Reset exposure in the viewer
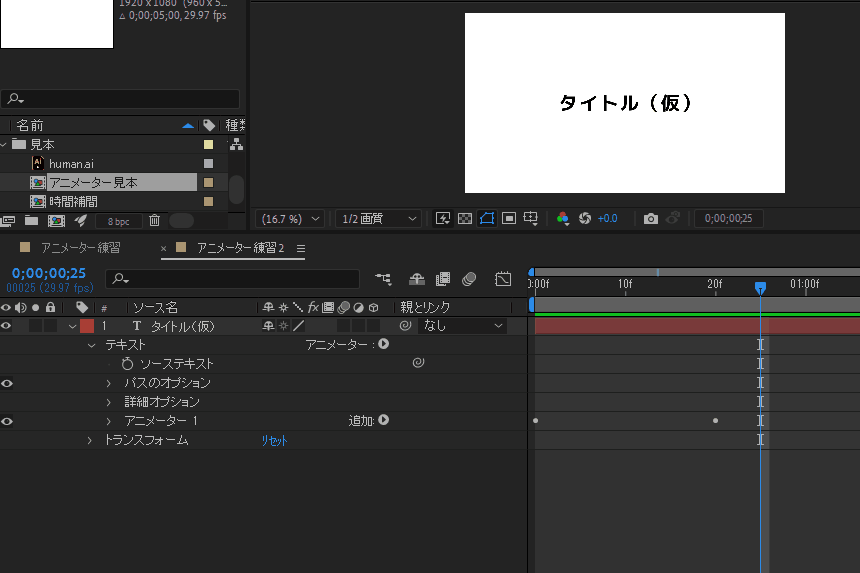The image size is (860, 573). (585, 218)
